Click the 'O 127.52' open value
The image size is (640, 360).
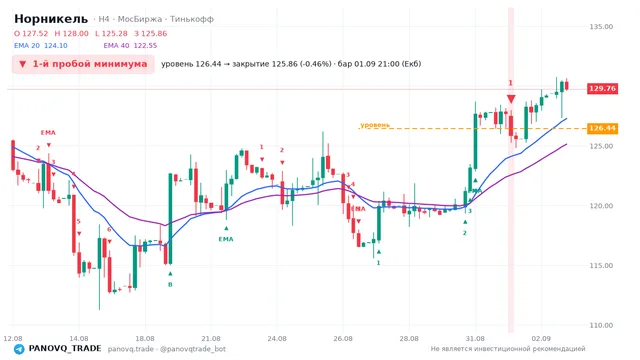(31, 33)
